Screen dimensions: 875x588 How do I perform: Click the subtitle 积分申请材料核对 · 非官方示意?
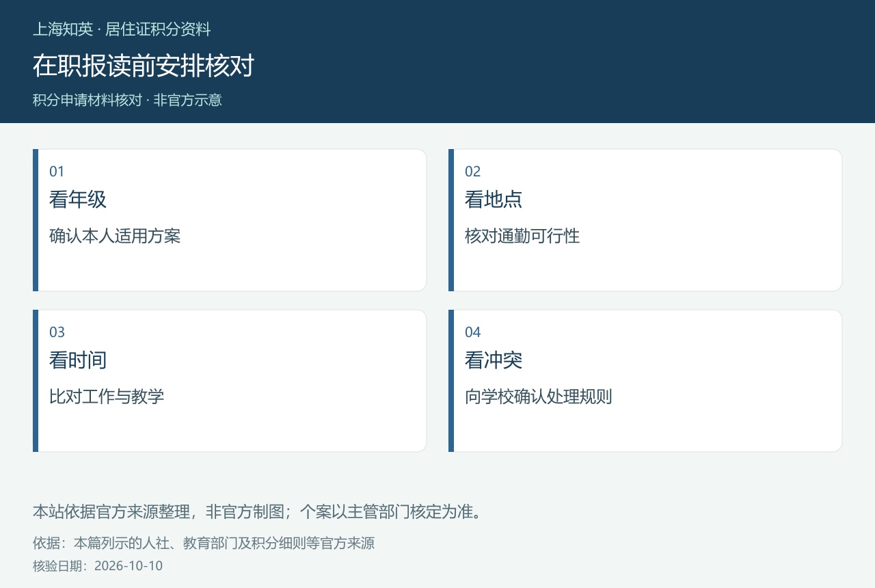[127, 100]
